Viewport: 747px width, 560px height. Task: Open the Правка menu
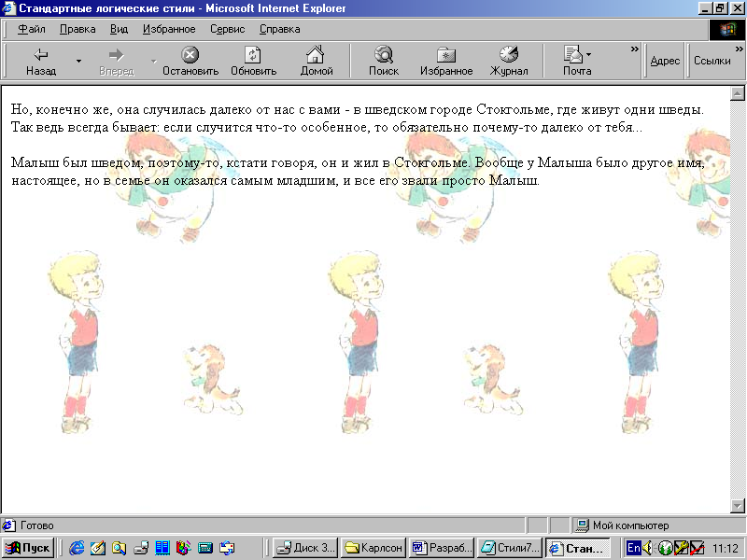(x=78, y=29)
